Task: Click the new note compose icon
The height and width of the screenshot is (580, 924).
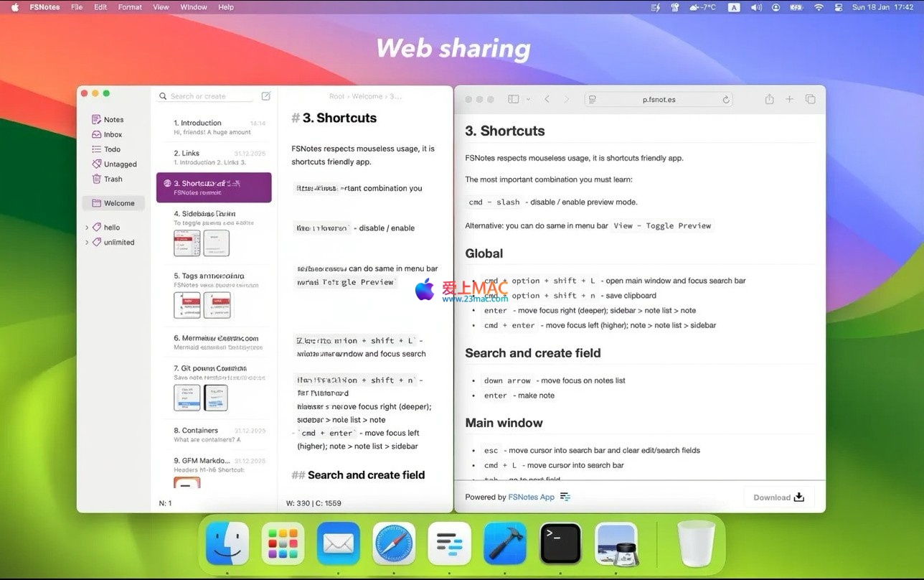Action: 265,96
